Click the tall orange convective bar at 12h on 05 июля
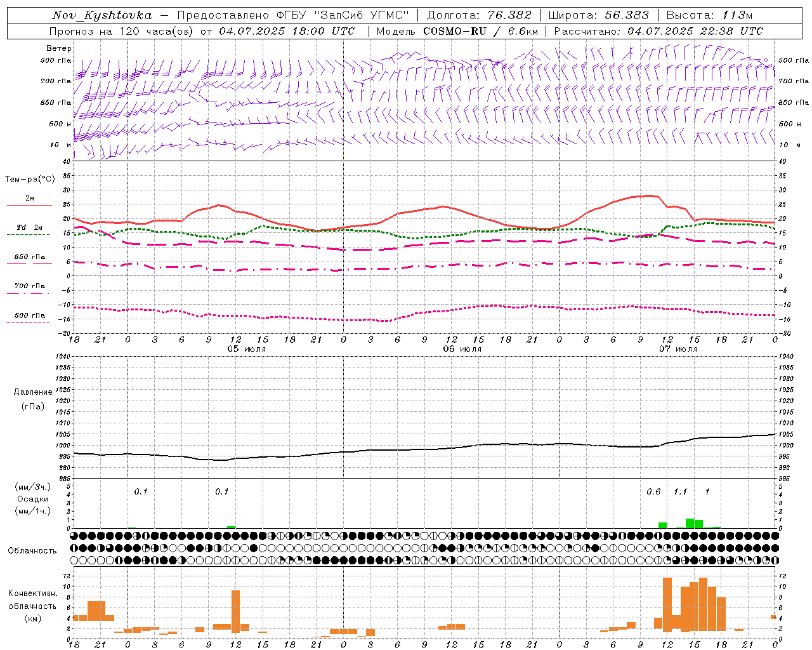Screen dimensions: 812x650 [236, 611]
